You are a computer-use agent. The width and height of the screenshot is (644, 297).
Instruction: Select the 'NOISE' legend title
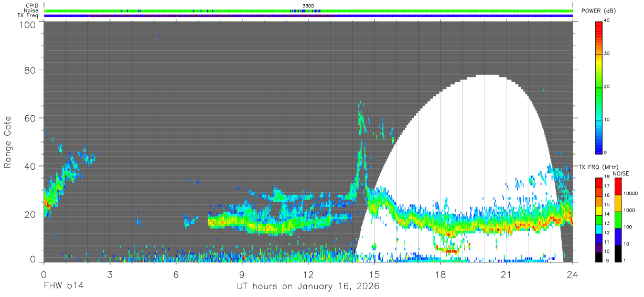621,173
